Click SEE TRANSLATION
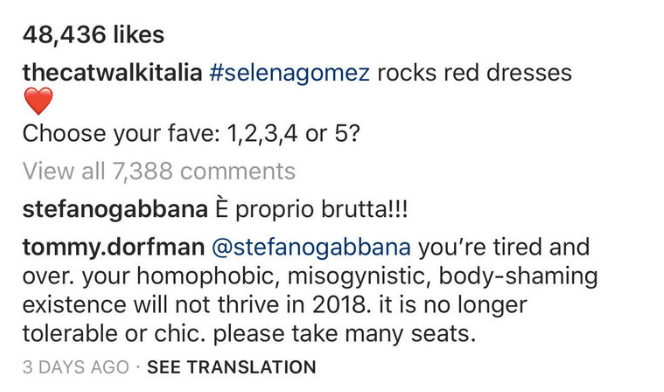Screen dimensions: 664x392 pyautogui.click(x=232, y=367)
